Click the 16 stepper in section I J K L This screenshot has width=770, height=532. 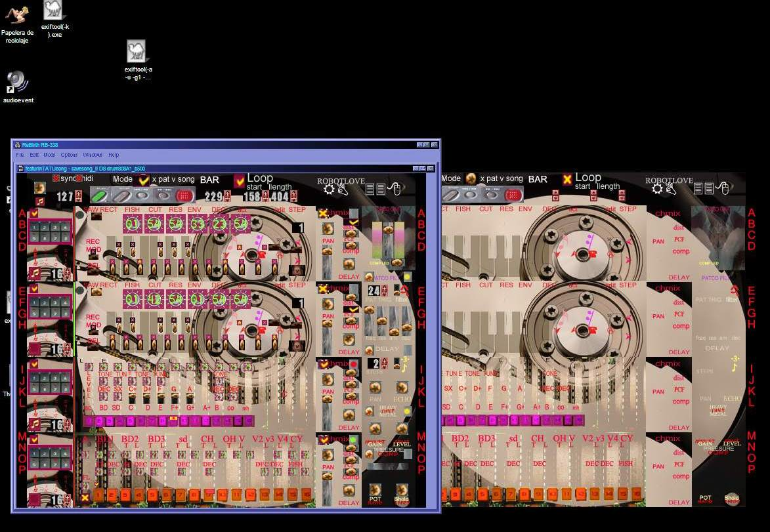[67, 424]
